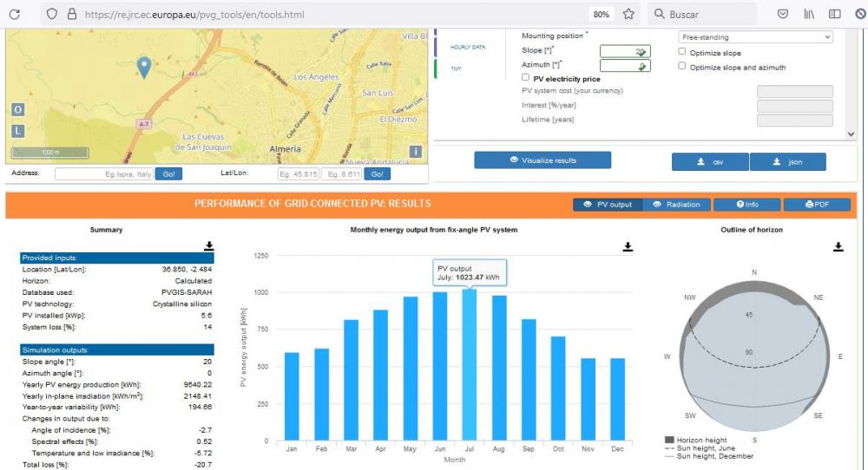Click the Crystalline silicon technology value
Image resolution: width=868 pixels, height=470 pixels.
[x=182, y=304]
